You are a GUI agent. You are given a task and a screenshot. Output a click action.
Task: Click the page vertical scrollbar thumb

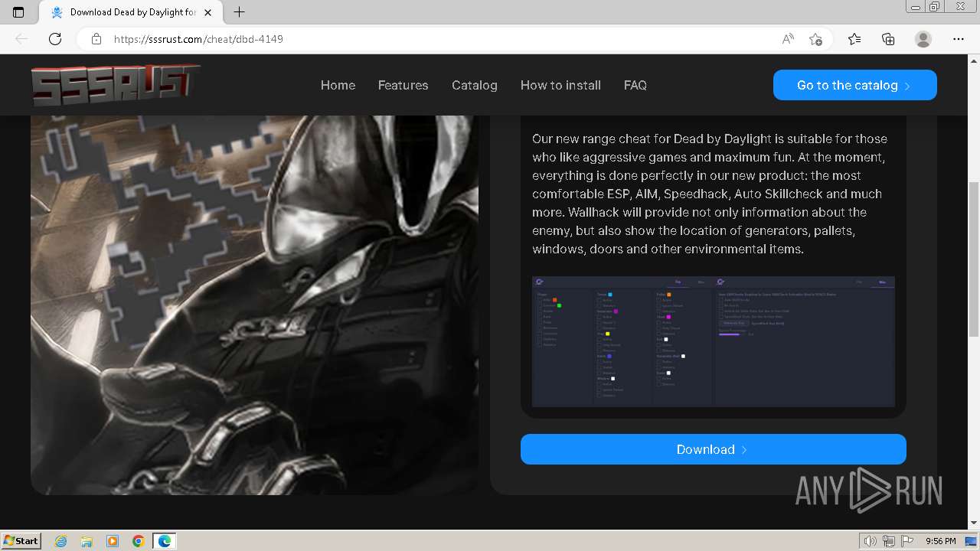(974, 259)
